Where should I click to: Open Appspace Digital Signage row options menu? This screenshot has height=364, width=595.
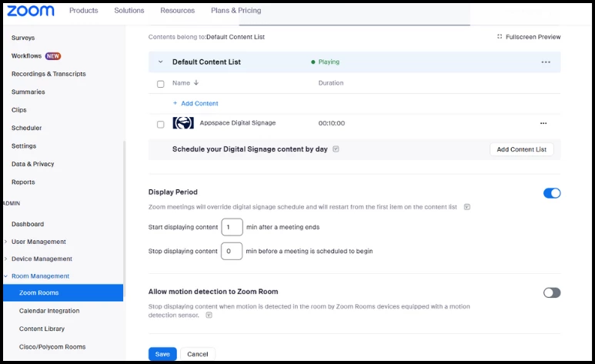(x=543, y=123)
